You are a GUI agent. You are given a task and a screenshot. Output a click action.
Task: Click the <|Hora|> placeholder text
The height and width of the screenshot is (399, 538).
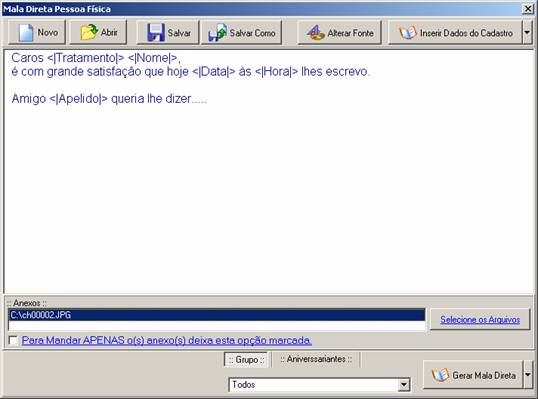[277, 72]
